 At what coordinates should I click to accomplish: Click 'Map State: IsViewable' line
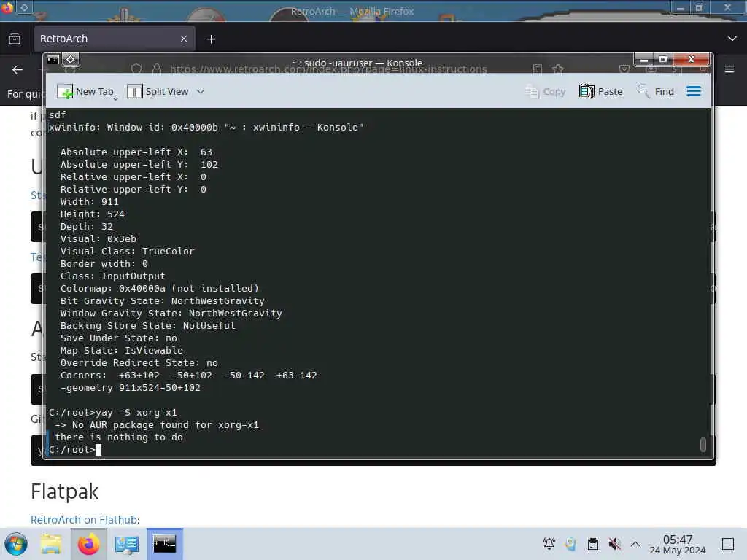click(x=122, y=350)
